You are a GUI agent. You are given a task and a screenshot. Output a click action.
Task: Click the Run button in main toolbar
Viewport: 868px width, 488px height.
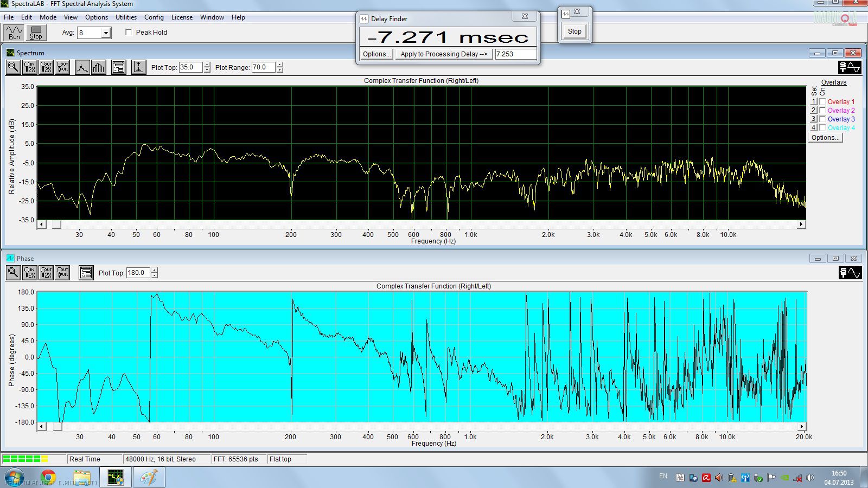point(15,33)
